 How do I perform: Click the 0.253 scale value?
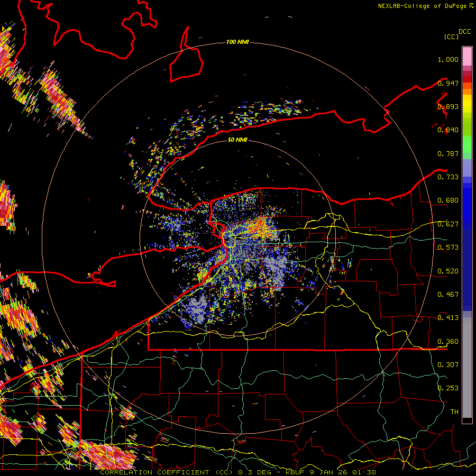[448, 388]
